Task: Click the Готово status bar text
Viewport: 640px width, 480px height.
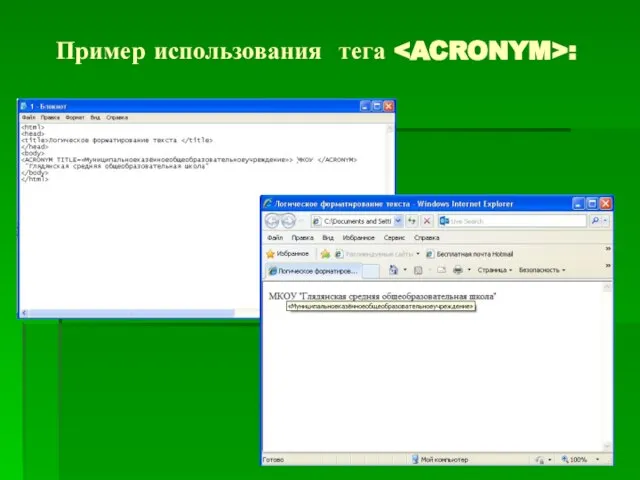Action: tap(273, 460)
